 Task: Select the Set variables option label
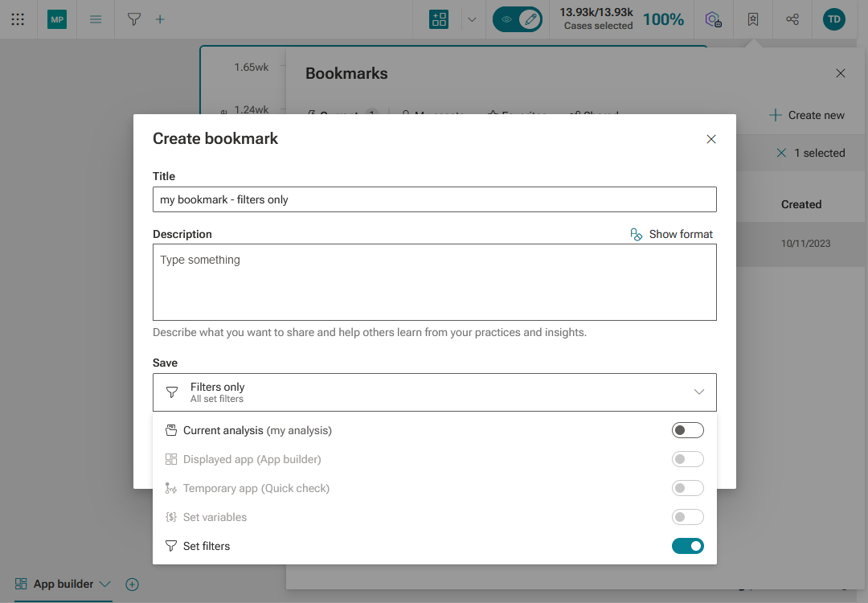pyautogui.click(x=215, y=517)
